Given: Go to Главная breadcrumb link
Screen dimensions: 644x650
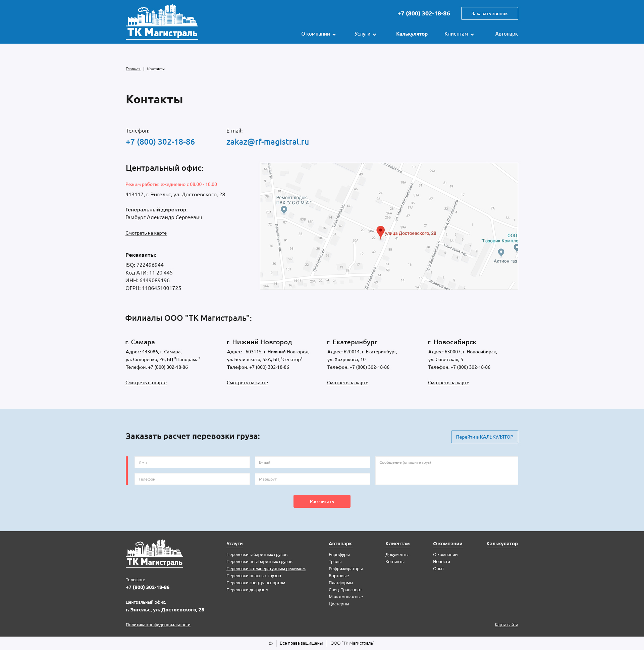Looking at the screenshot, I should click(x=133, y=69).
